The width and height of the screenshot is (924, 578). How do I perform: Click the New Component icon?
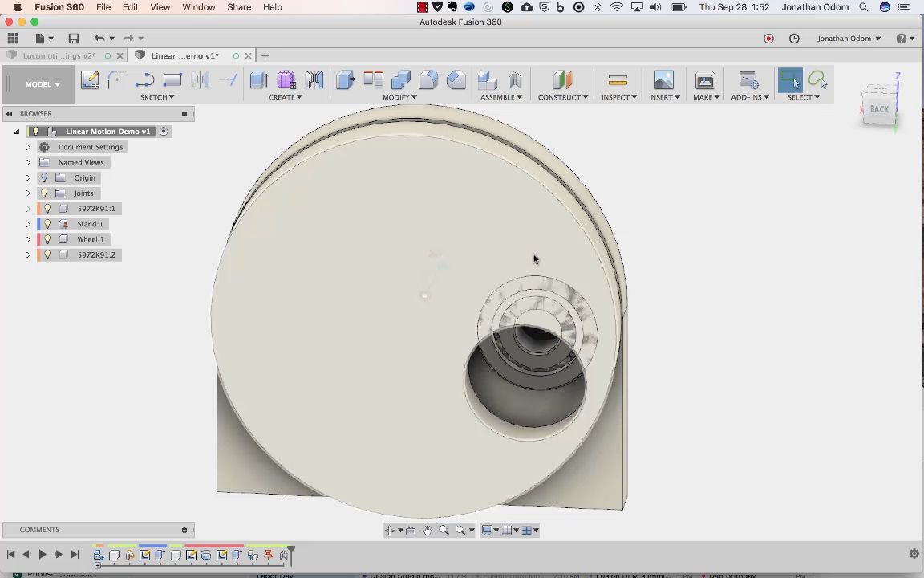pos(488,79)
